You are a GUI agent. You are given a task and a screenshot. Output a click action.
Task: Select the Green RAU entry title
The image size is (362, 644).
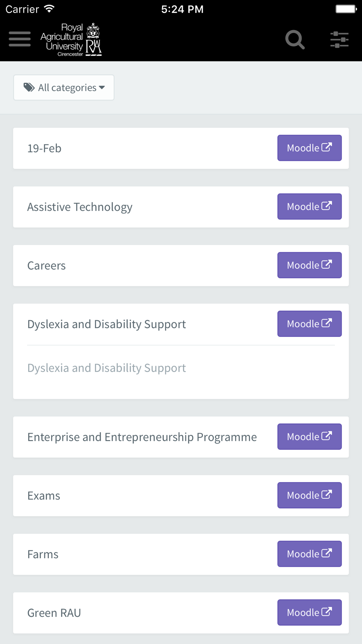(x=54, y=613)
